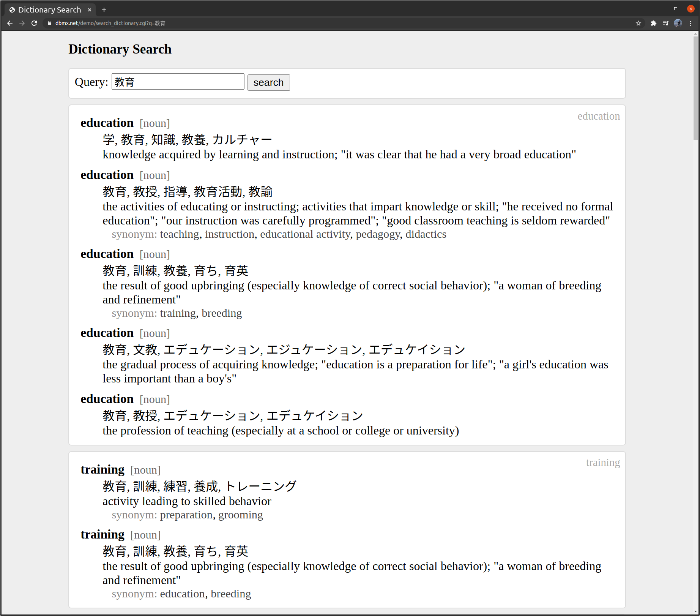This screenshot has width=700, height=616.
Task: Click the Japanese word カルチャー
Action: click(x=242, y=139)
